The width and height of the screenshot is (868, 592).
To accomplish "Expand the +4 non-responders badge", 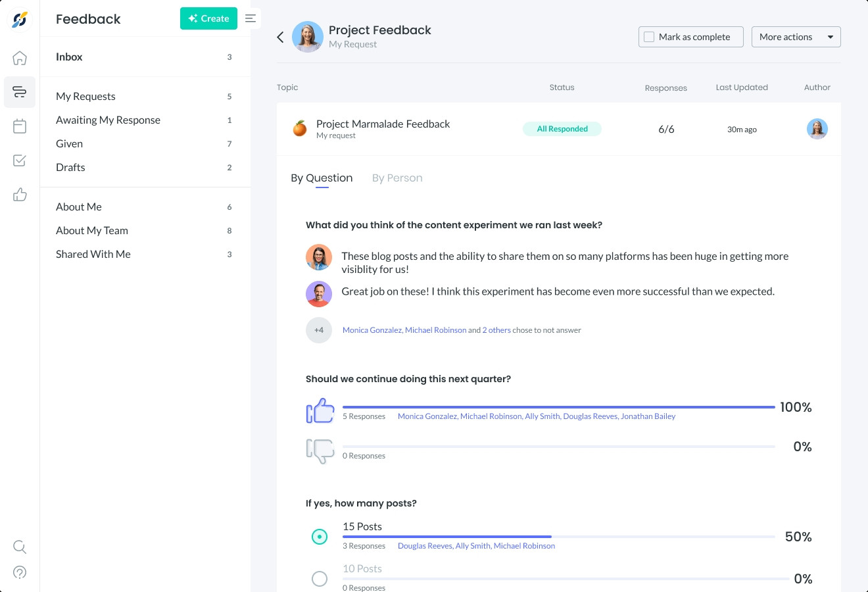I will pyautogui.click(x=319, y=330).
